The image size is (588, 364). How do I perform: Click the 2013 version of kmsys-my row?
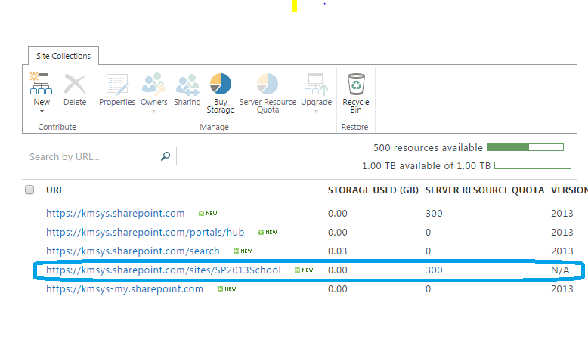[x=562, y=289]
